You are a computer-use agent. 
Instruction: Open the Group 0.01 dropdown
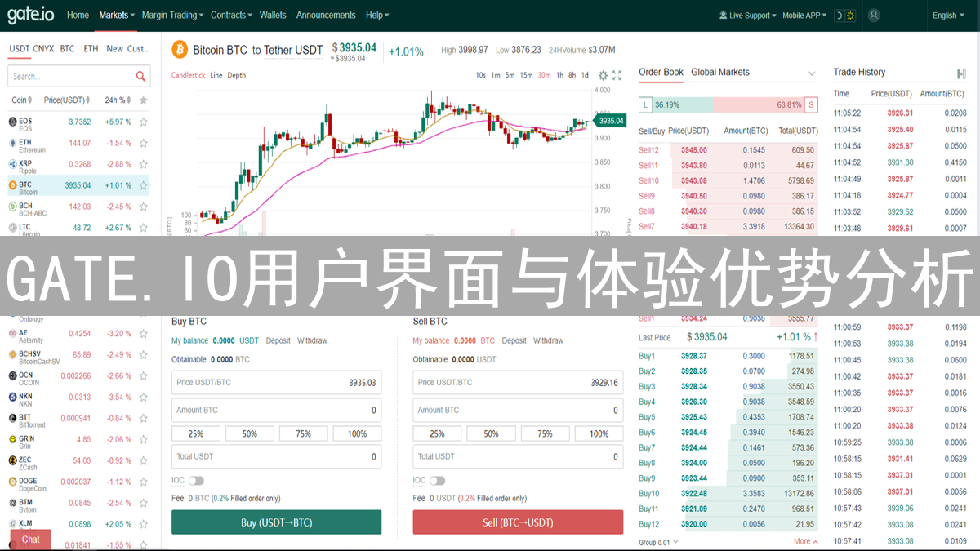pyautogui.click(x=658, y=542)
